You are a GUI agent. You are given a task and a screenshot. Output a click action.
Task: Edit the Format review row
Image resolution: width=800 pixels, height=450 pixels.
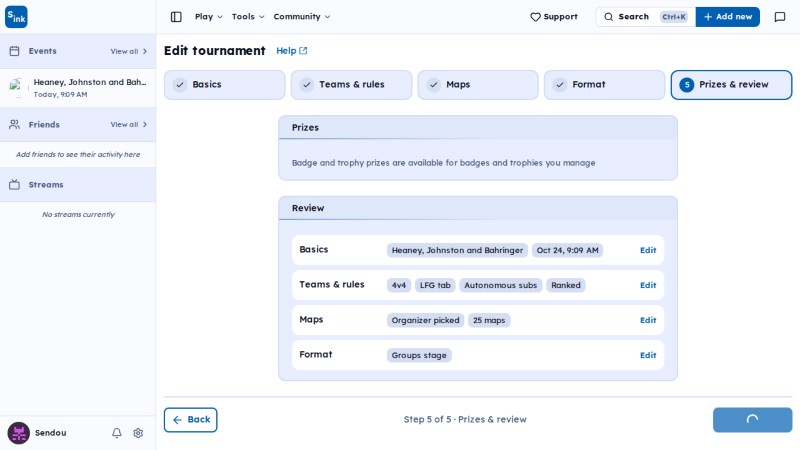(x=648, y=355)
